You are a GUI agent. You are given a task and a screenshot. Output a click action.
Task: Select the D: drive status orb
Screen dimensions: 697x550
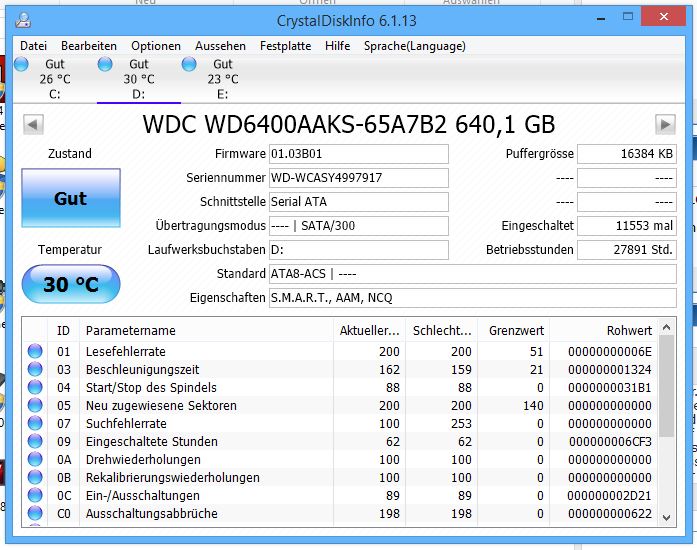[105, 64]
